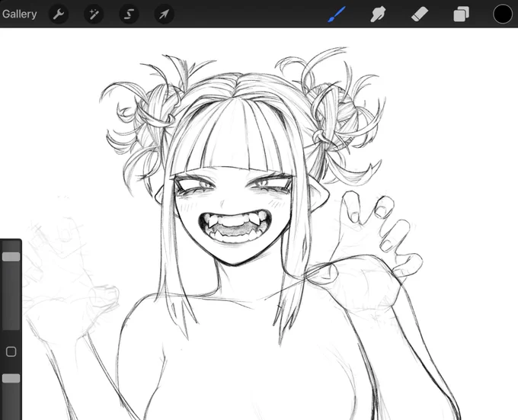Select the Smudge tool

click(378, 14)
